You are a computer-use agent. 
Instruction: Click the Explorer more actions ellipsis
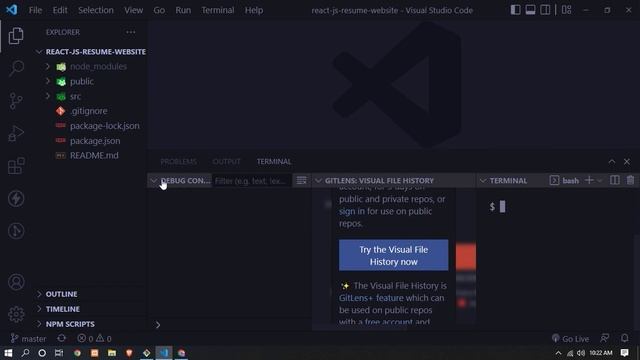131,32
